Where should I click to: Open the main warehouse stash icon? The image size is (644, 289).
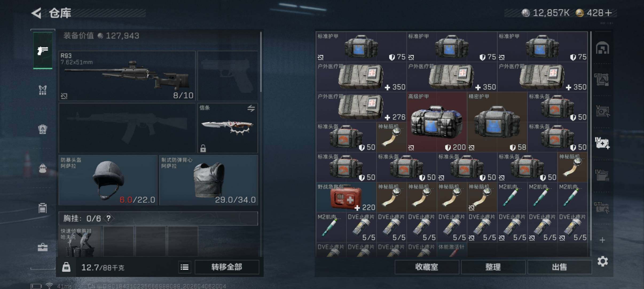pos(602,48)
